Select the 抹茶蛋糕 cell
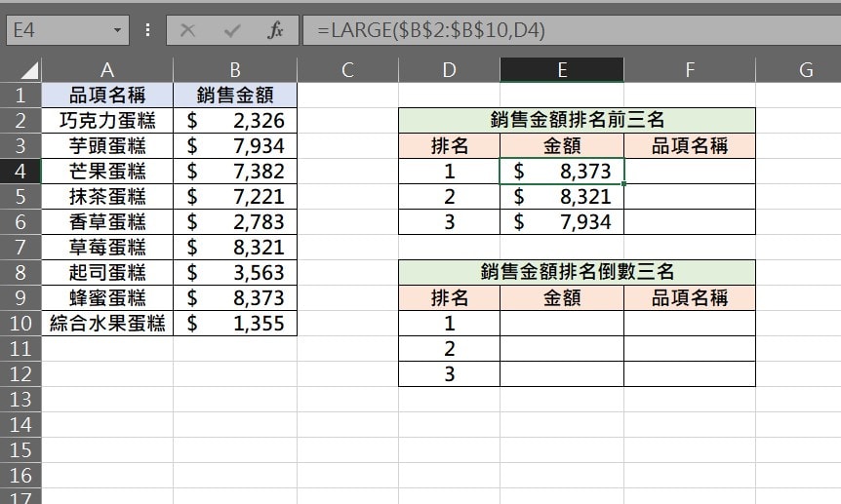Viewport: 841px width, 504px height. [x=107, y=197]
